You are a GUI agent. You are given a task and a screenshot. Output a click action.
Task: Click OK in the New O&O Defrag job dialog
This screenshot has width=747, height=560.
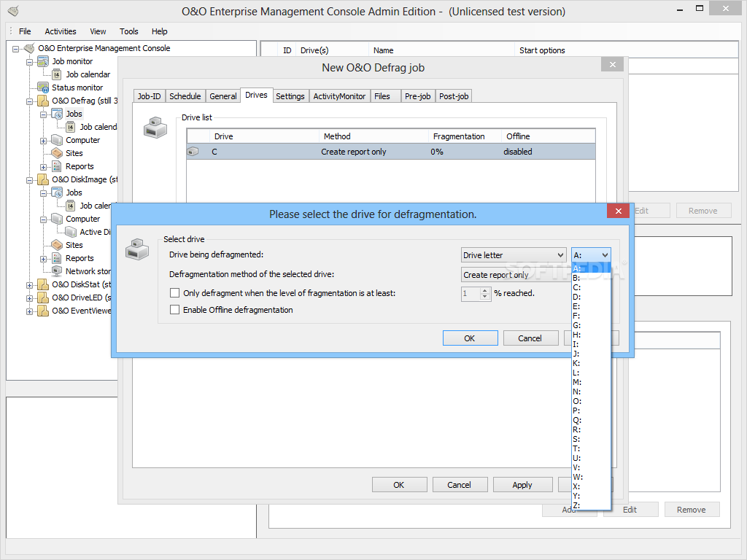click(399, 485)
